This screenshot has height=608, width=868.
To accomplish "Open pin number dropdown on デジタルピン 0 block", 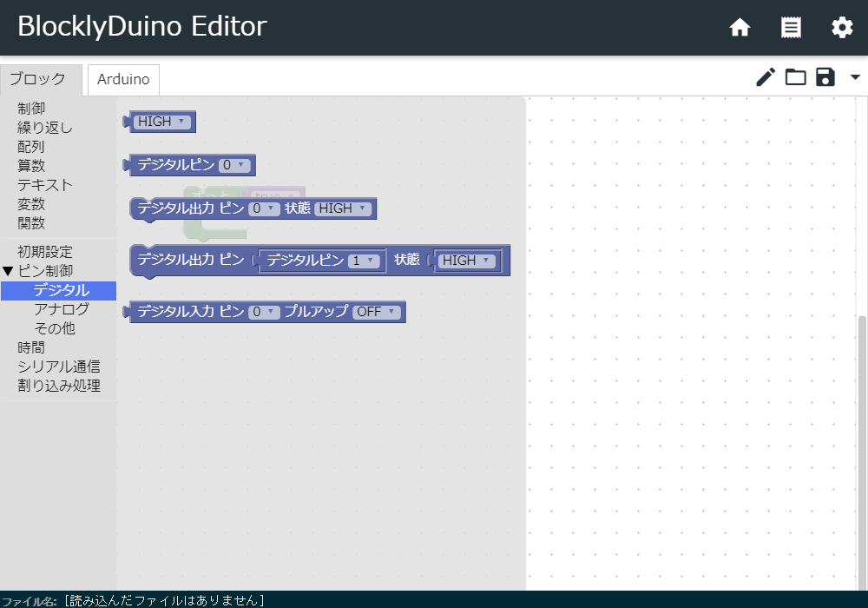I will tap(234, 165).
